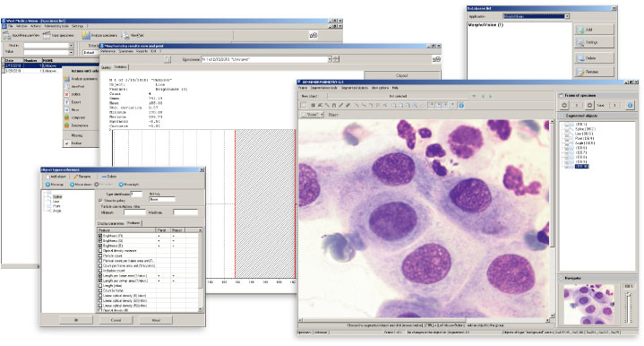Enable the Particle count feature checkbox
This screenshot has width=644, height=346.
[x=100, y=255]
